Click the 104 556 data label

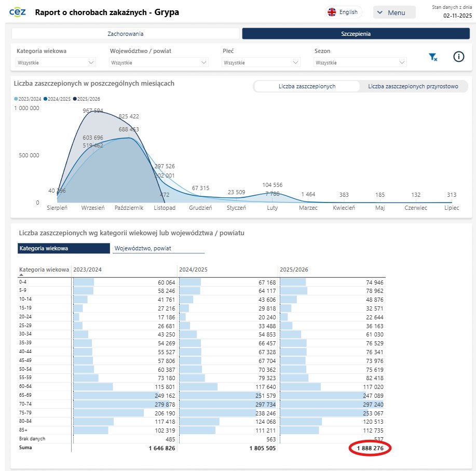(273, 185)
